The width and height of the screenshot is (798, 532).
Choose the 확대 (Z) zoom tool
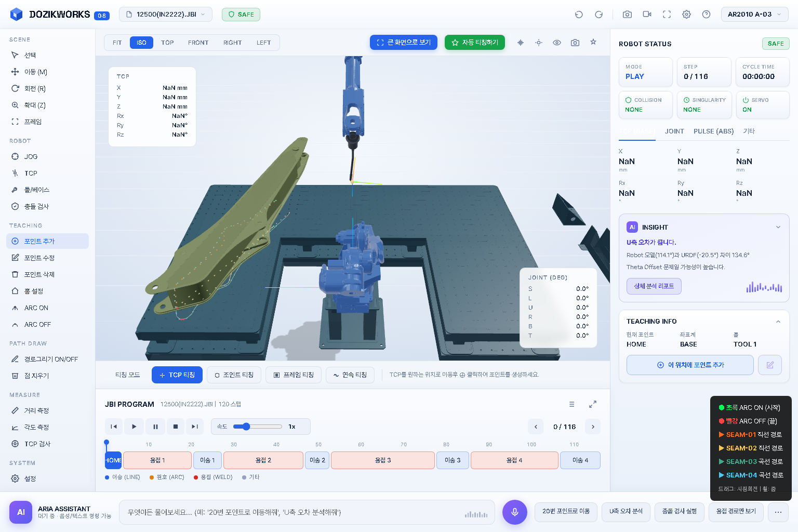tap(47, 105)
